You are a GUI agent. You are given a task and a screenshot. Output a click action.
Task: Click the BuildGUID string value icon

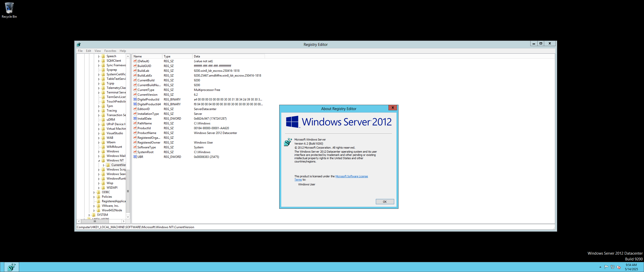coord(135,66)
